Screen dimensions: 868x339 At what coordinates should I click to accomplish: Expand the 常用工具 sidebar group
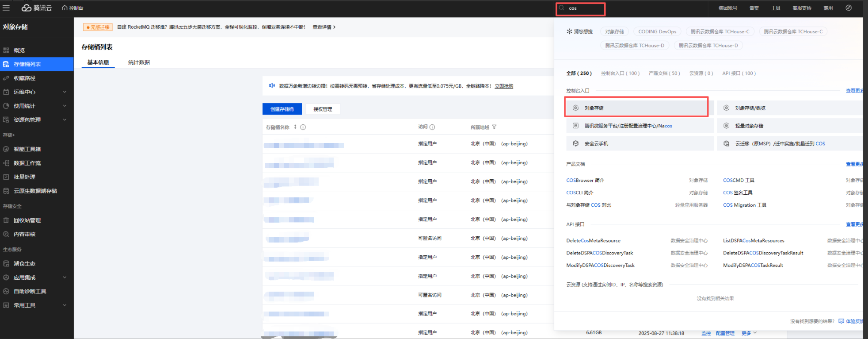pos(65,305)
